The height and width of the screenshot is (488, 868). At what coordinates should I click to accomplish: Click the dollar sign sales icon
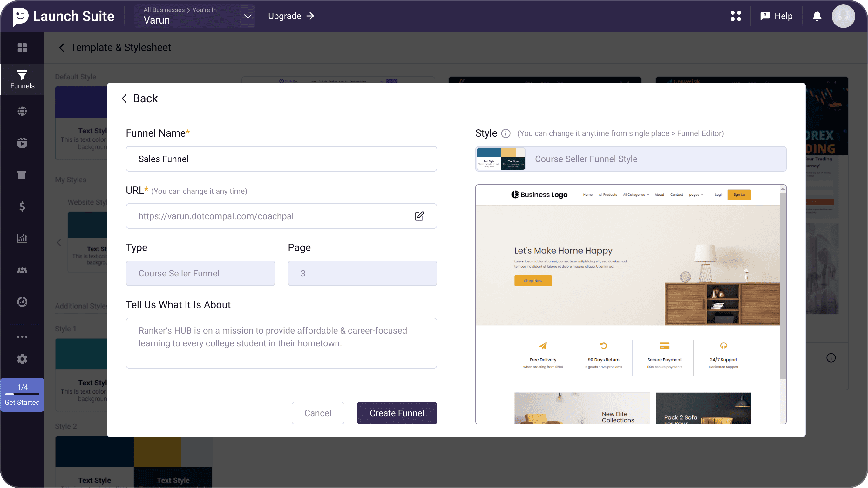pos(22,206)
